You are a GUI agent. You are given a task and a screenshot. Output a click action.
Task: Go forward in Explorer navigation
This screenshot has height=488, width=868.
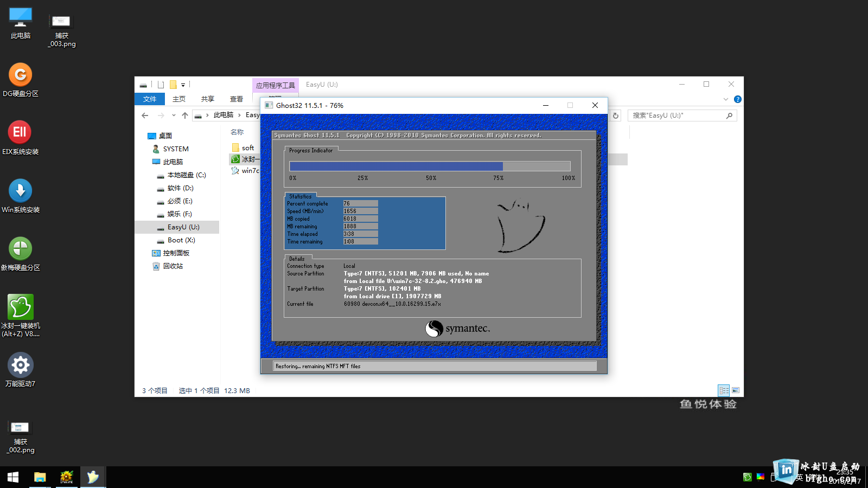(x=161, y=115)
